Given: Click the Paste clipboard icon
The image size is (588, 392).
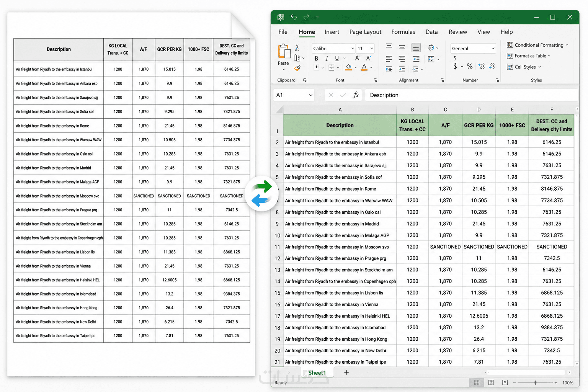Looking at the screenshot, I should tap(284, 51).
